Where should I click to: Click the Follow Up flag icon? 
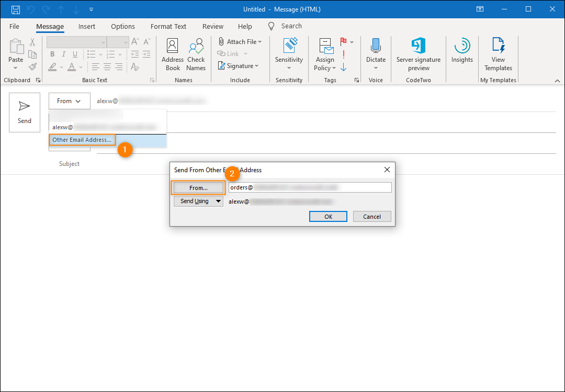tap(344, 41)
